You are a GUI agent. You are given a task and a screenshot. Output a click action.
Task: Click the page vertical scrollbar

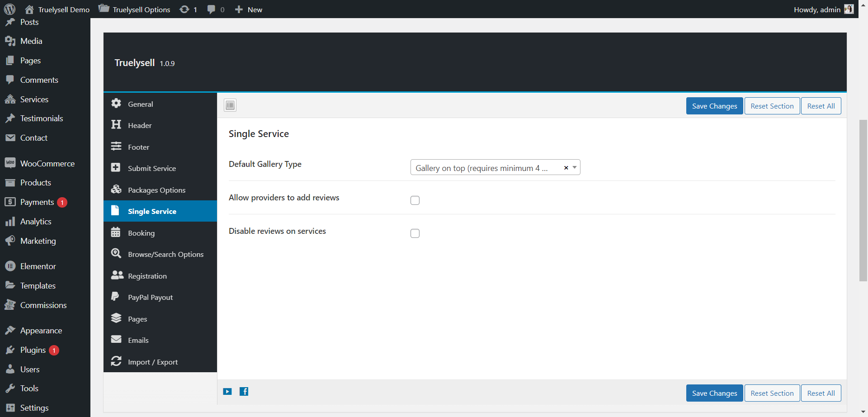863,199
